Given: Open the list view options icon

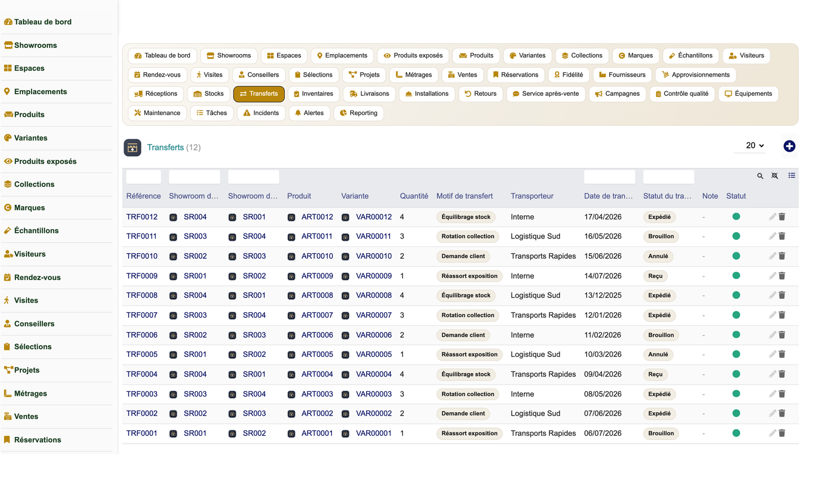Looking at the screenshot, I should tap(791, 175).
